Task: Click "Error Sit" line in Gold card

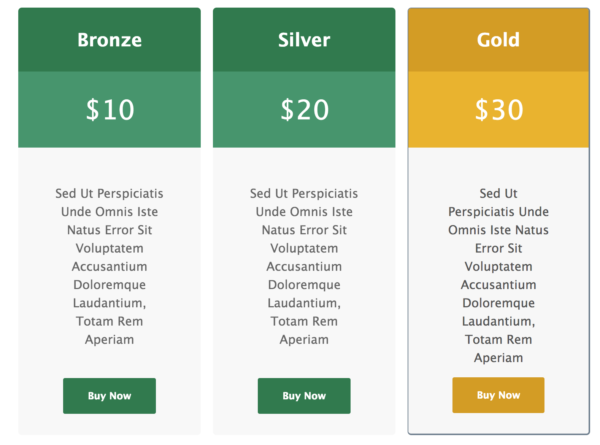Action: tap(499, 248)
